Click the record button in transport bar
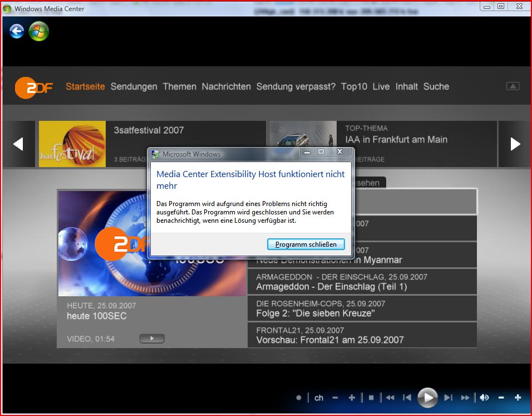The height and width of the screenshot is (416, 532). click(299, 398)
